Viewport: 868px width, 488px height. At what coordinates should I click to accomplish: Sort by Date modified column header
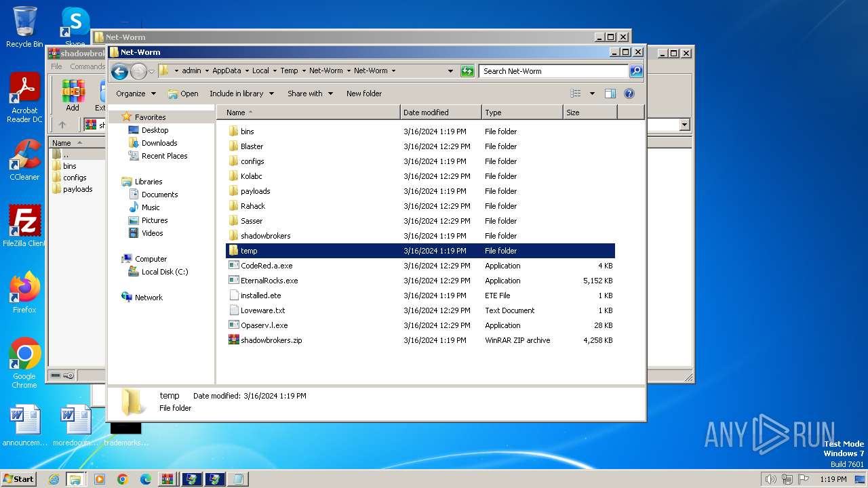[441, 113]
